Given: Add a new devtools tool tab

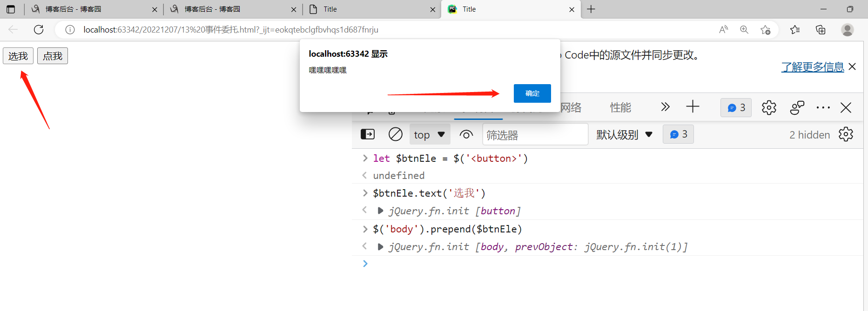Looking at the screenshot, I should [x=693, y=106].
